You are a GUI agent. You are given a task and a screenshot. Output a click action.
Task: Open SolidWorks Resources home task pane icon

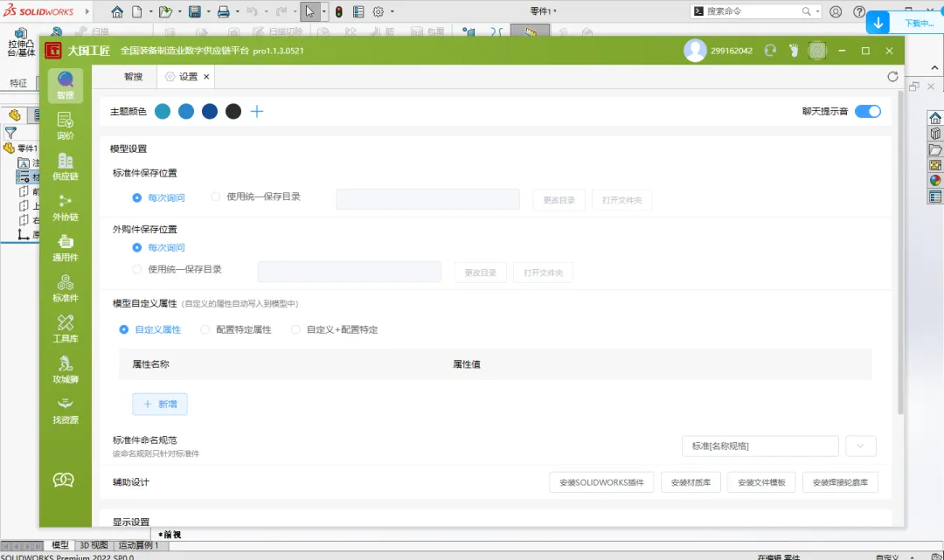tap(935, 118)
